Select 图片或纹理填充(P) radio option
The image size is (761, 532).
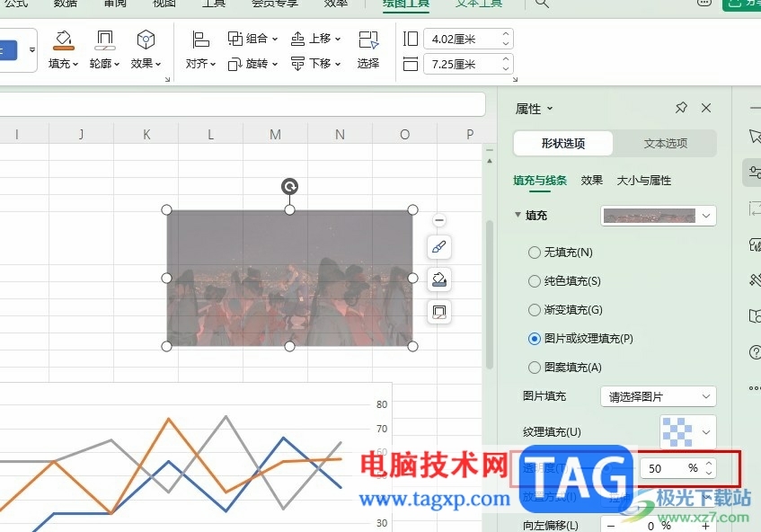click(535, 339)
